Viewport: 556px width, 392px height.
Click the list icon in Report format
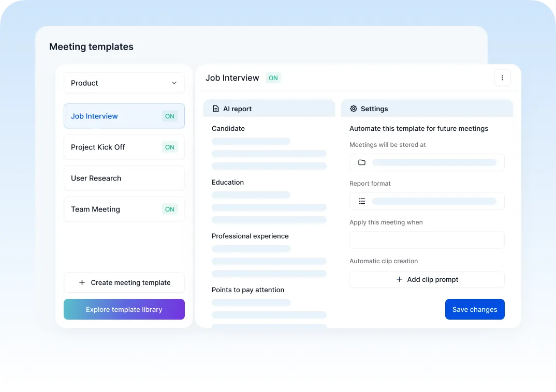pos(362,201)
